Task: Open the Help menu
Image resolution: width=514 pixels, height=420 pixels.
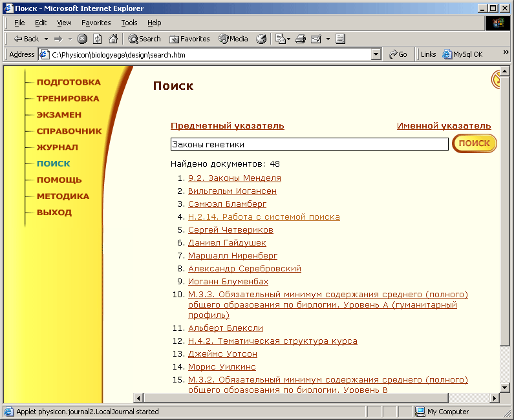Action: click(154, 23)
